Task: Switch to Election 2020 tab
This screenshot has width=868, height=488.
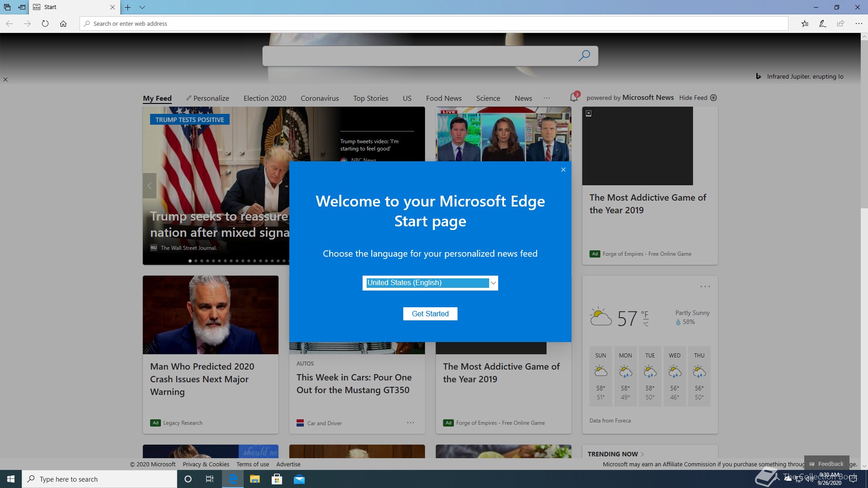Action: pos(265,98)
